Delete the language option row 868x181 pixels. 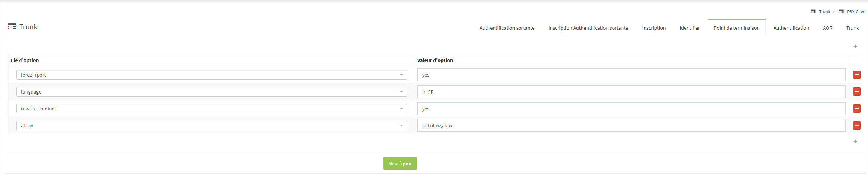[857, 92]
